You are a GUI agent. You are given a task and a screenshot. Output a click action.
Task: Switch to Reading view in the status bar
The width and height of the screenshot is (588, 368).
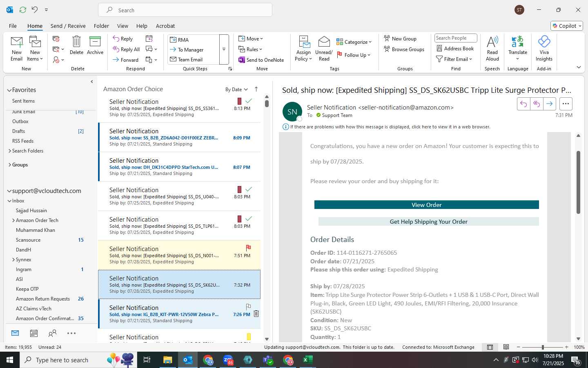click(506, 347)
